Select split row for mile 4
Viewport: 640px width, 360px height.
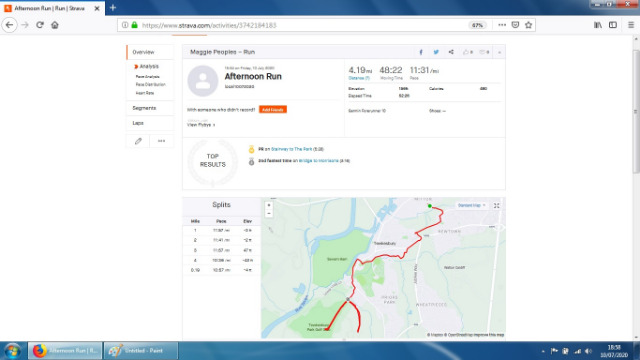click(x=221, y=260)
